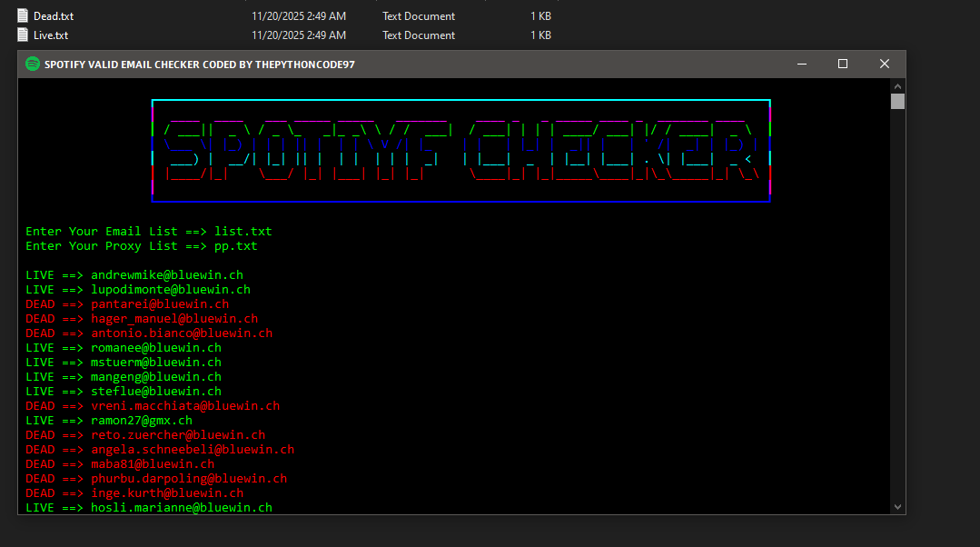Minimize the Spotify checker console window

point(802,64)
